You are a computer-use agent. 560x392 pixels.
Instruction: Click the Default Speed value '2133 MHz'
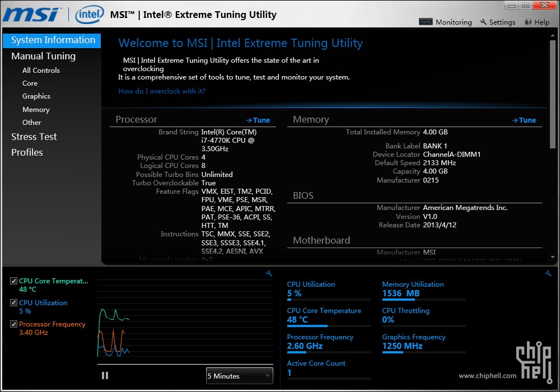439,163
